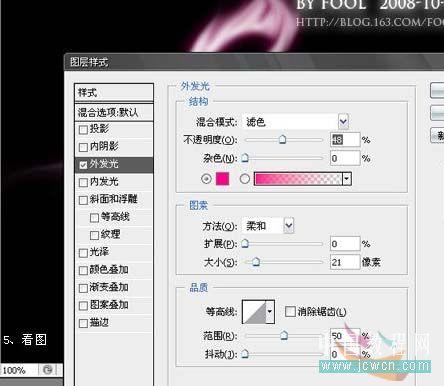Click the status bar icon beside 100% zoom
The image size is (444, 386).
(x=48, y=370)
